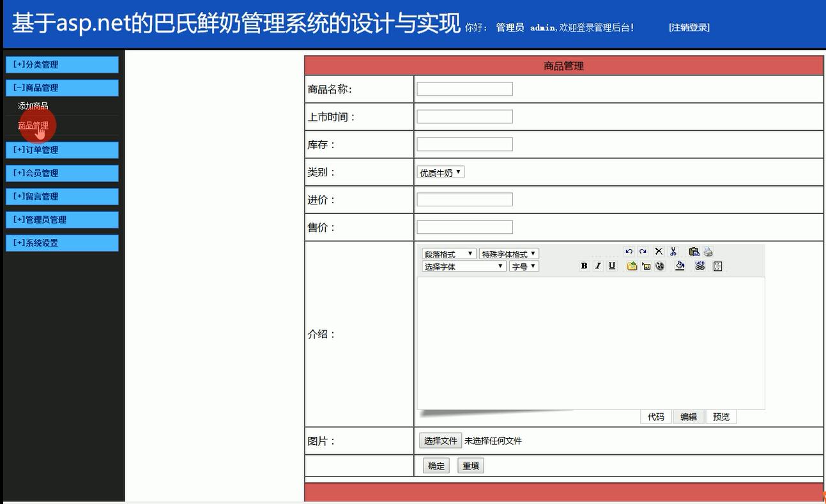Click the printer icon in the editor toolbar
The image size is (826, 504).
[708, 252]
